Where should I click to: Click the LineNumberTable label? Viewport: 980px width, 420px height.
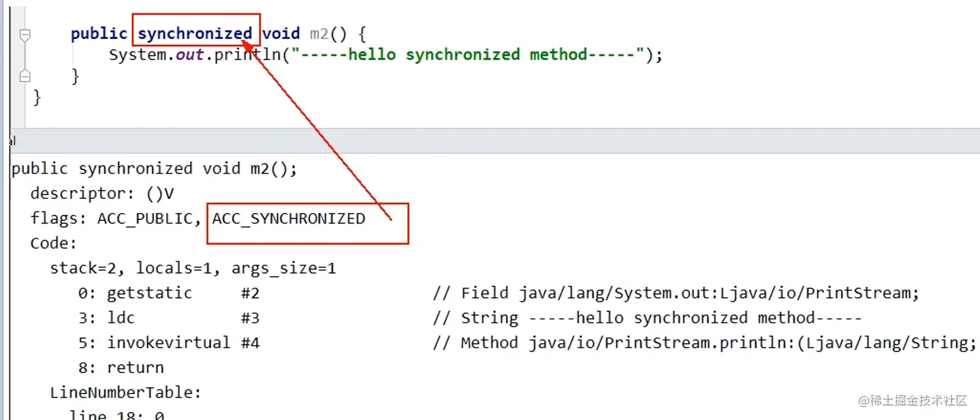126,392
